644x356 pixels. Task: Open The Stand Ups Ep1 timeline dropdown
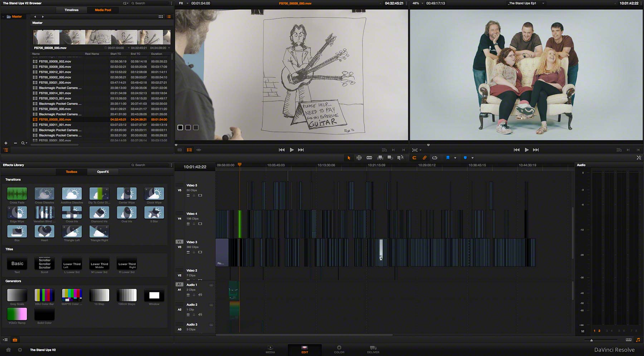[x=543, y=3]
